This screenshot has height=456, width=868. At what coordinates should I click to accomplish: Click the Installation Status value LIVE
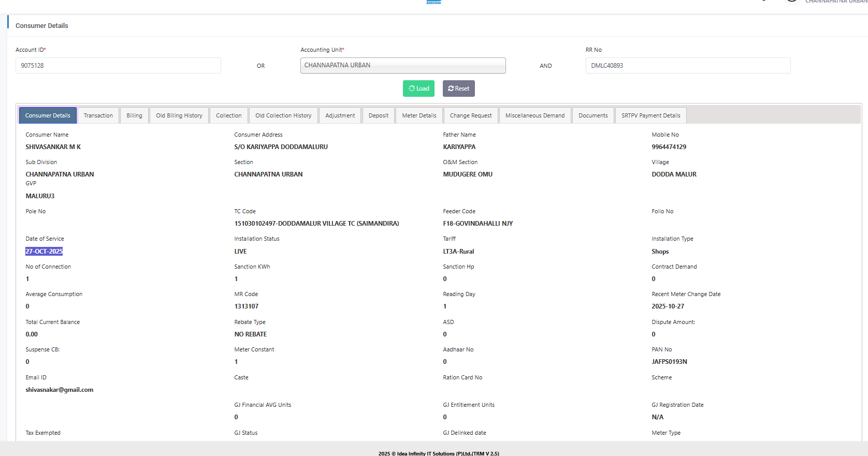pos(241,252)
